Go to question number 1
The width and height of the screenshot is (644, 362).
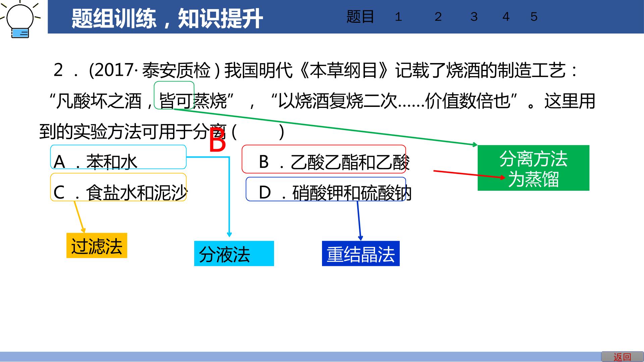click(x=398, y=17)
